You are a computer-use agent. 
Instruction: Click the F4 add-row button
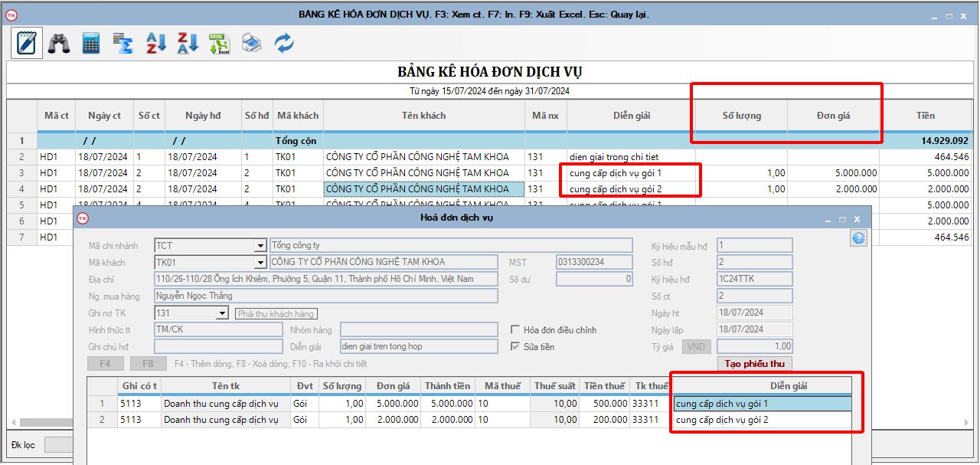click(x=106, y=364)
